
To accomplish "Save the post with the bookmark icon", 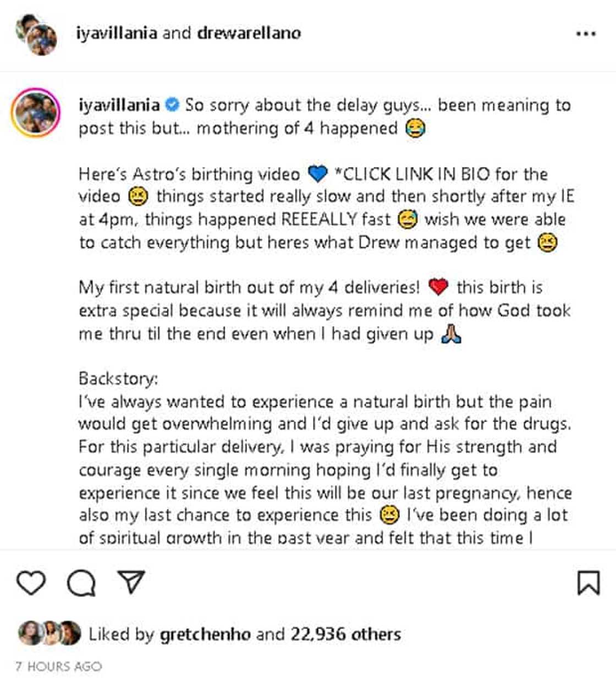I will [x=588, y=583].
